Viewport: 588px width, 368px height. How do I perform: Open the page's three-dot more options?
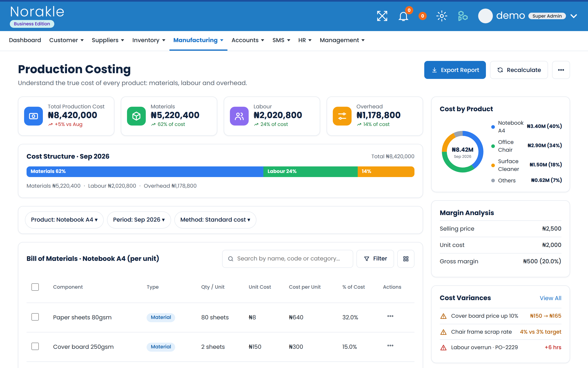[561, 70]
